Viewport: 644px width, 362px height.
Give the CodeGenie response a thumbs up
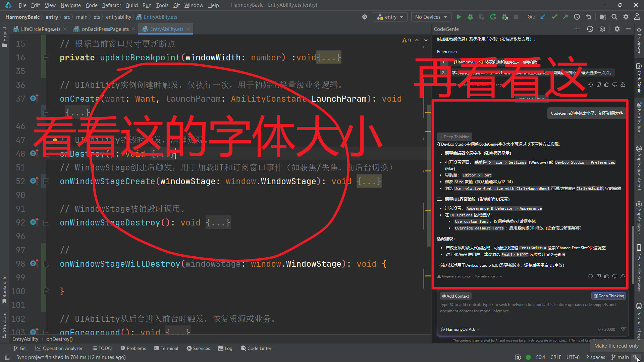(607, 276)
